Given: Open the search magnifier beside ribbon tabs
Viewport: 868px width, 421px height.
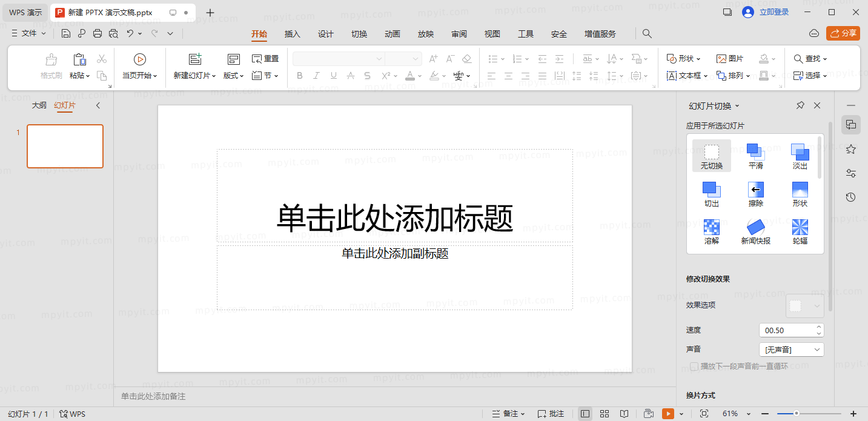Looking at the screenshot, I should 647,34.
